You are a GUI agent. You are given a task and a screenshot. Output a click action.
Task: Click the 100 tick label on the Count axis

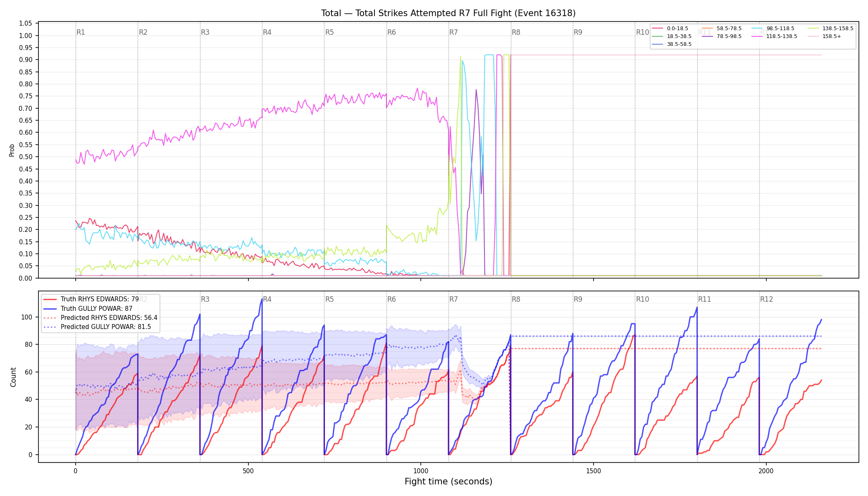point(27,317)
